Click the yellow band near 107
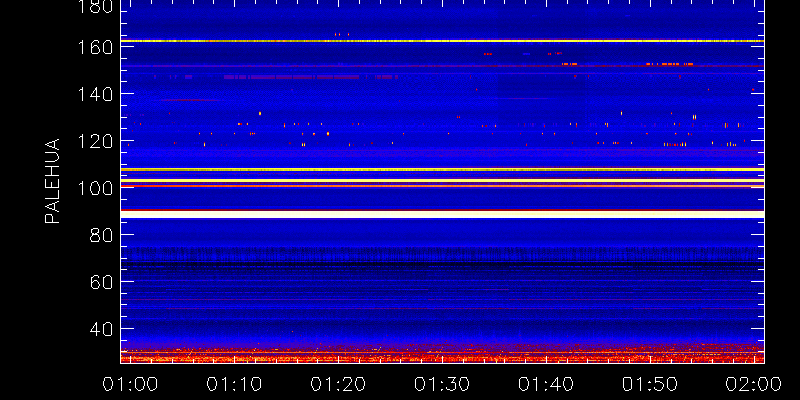This screenshot has height=400, width=800. [442, 169]
